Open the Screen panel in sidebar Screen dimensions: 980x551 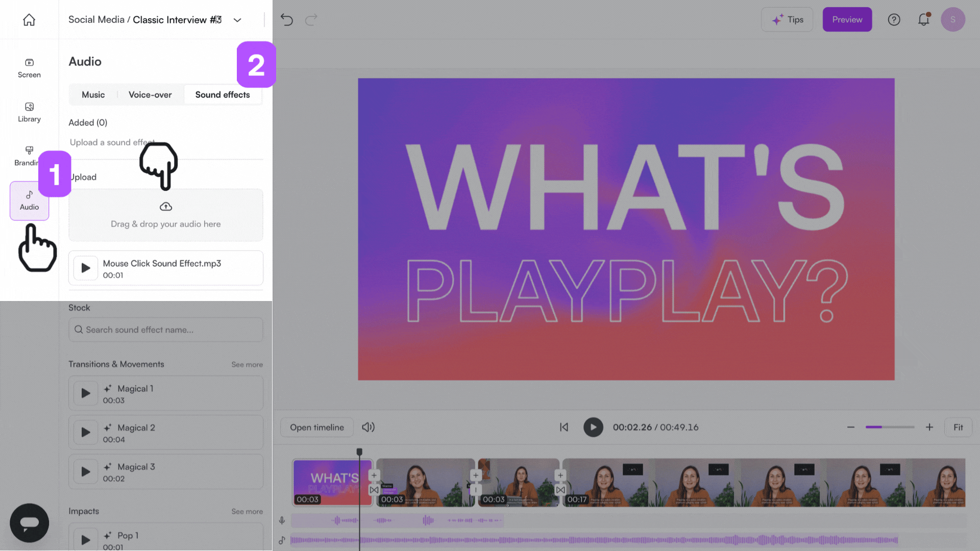click(29, 68)
